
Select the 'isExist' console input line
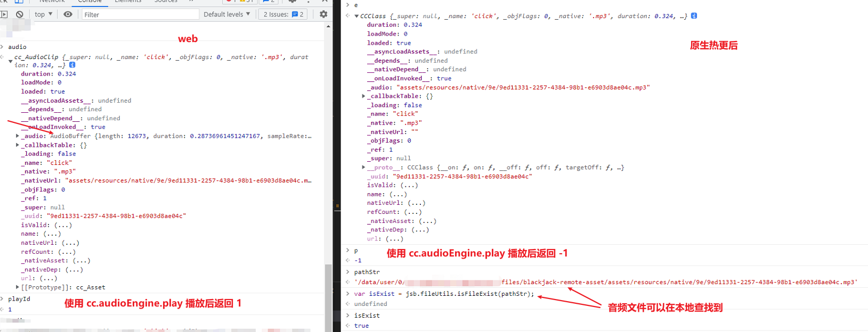pyautogui.click(x=367, y=316)
